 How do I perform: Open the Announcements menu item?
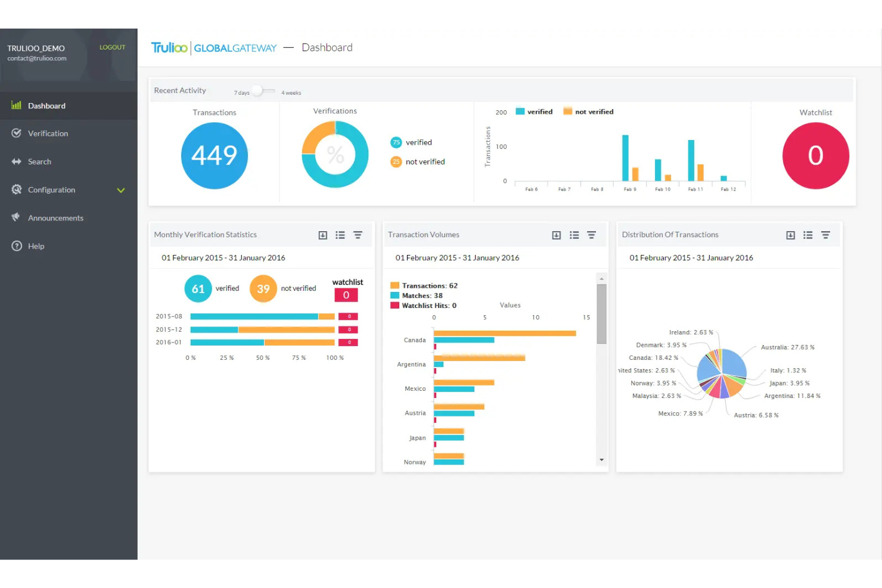pyautogui.click(x=55, y=218)
